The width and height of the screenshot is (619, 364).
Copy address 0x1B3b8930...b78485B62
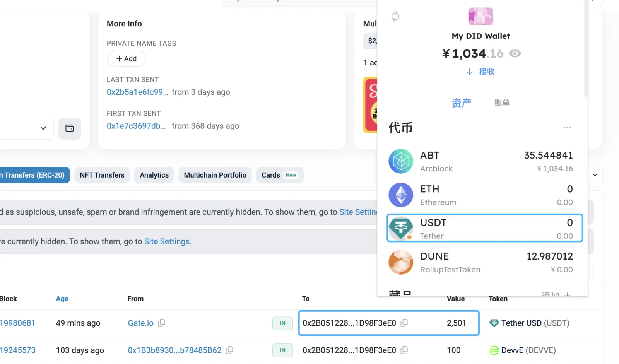[229, 350]
